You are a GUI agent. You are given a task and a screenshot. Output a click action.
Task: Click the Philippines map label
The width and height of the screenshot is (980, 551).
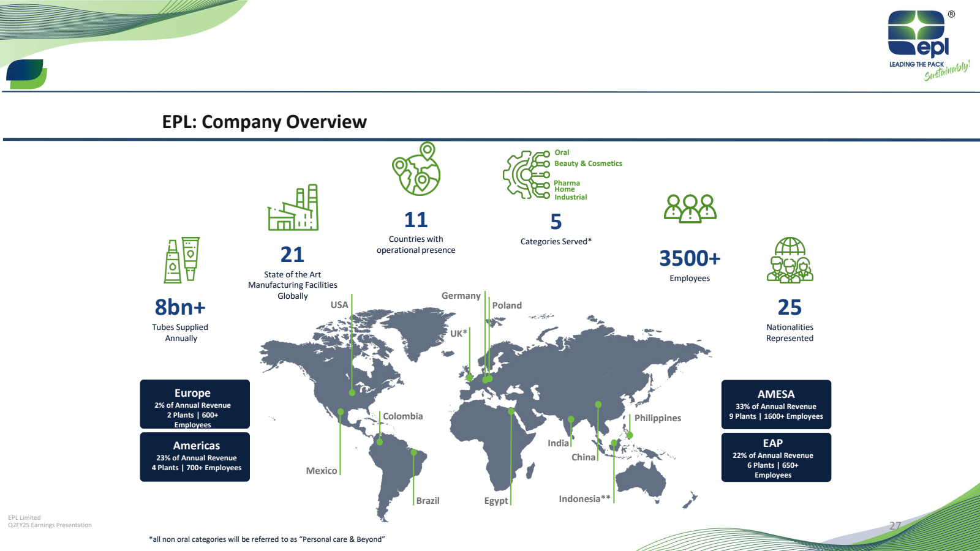tap(658, 418)
